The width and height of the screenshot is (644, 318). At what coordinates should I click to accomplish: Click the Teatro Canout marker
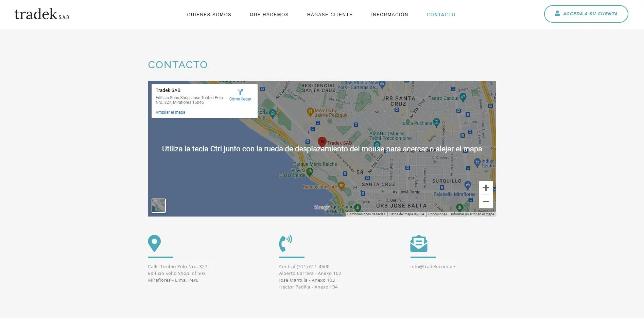(463, 97)
